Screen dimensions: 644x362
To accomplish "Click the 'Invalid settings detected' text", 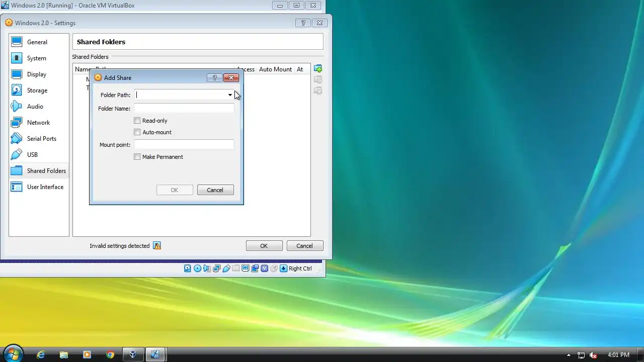I will [x=120, y=246].
